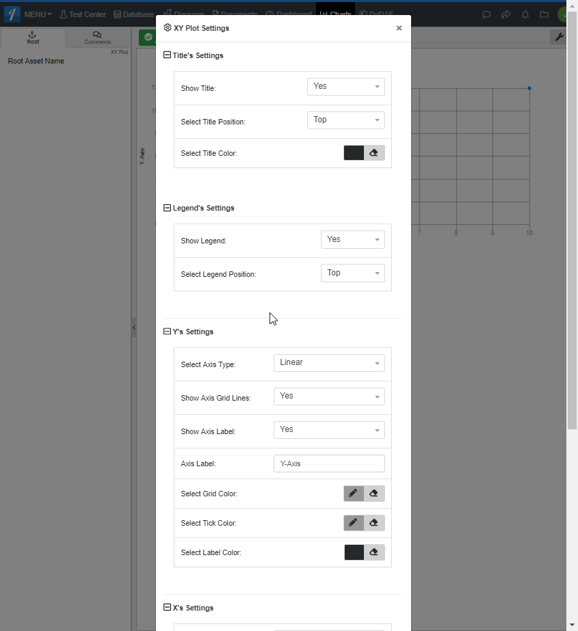The height and width of the screenshot is (631, 578).
Task: Open the Show Title dropdown
Action: coord(346,87)
